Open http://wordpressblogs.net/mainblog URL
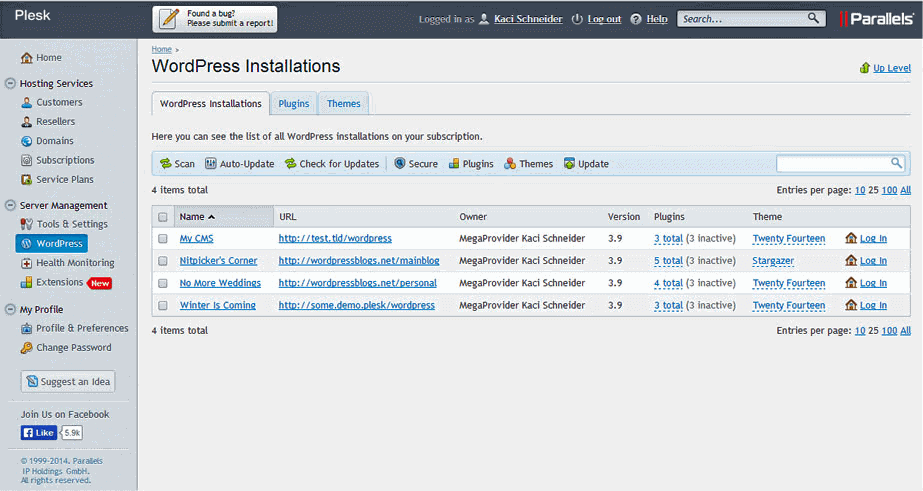This screenshot has width=923, height=491. 359,261
